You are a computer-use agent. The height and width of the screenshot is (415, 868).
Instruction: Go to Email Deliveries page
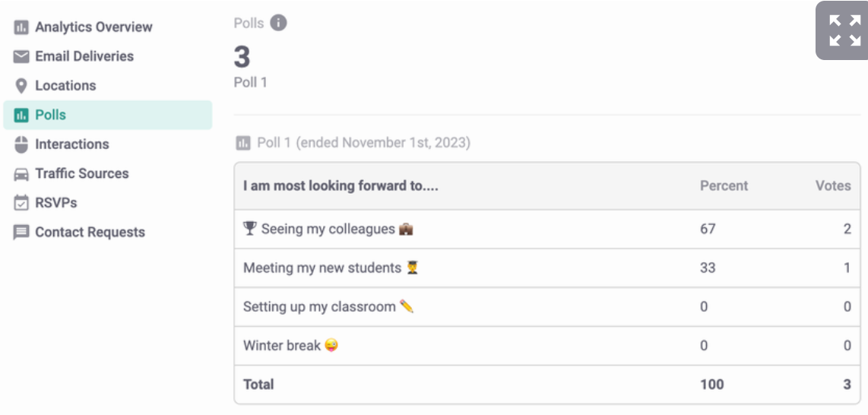tap(84, 56)
